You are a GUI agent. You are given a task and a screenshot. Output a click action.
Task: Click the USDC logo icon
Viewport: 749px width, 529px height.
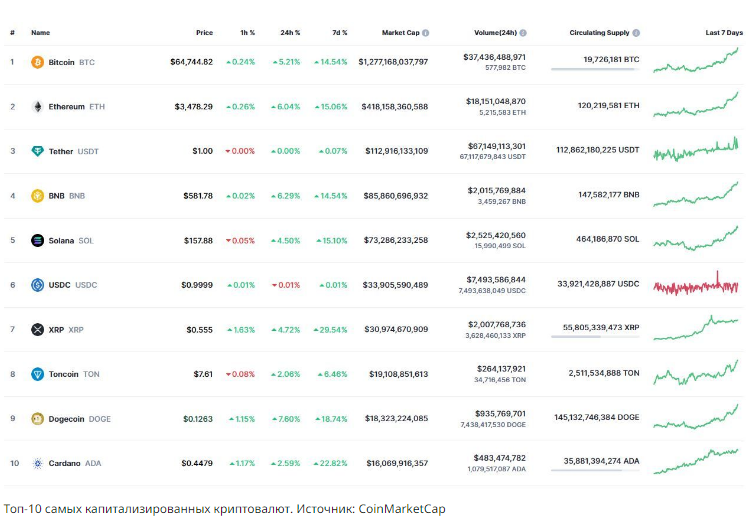[37, 285]
